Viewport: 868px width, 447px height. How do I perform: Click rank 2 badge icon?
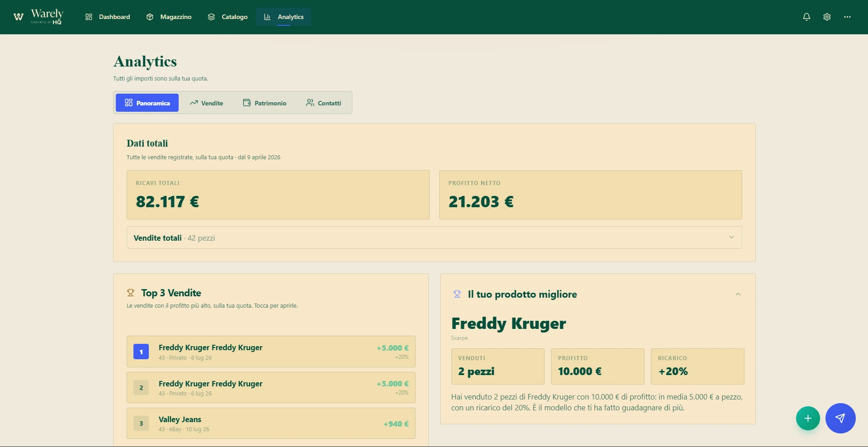coord(141,388)
